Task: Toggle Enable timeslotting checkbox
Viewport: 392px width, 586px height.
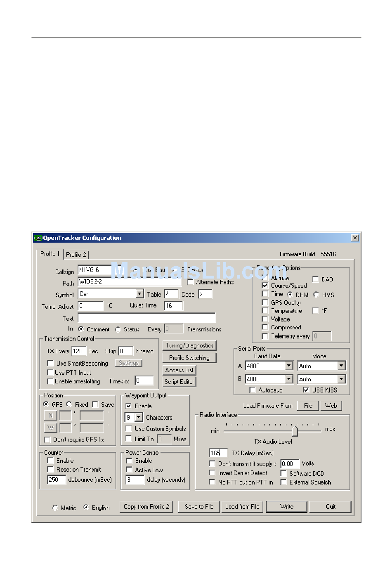Action: pyautogui.click(x=50, y=381)
